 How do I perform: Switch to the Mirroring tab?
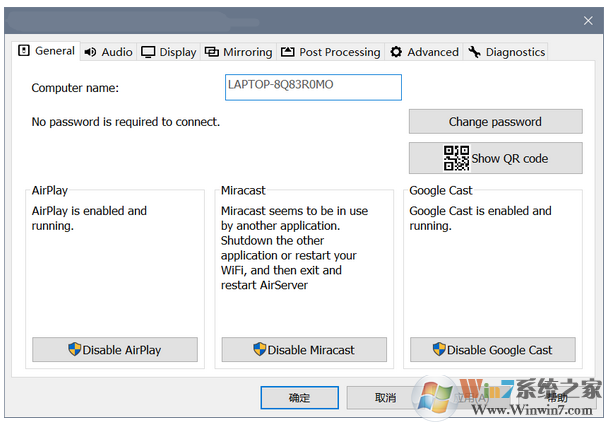coord(238,52)
